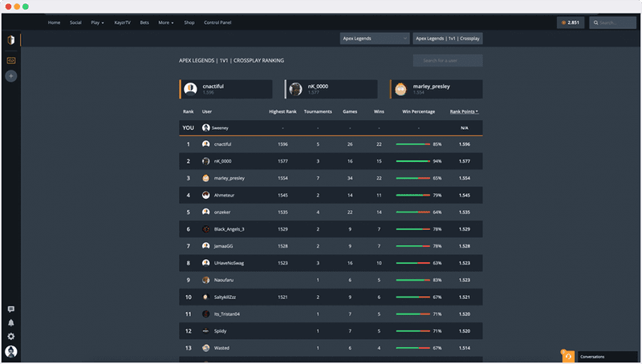Screen dimensions: 642x364
Task: Click the top navbar Search field
Action: pos(612,22)
